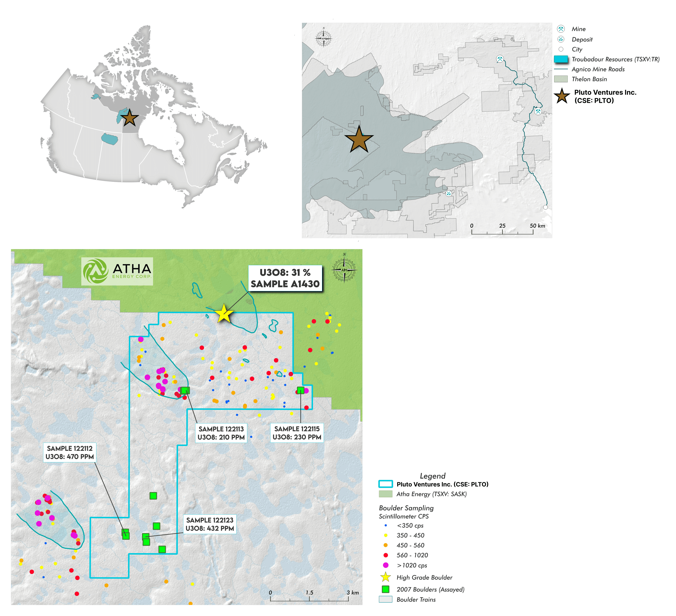Image resolution: width=676 pixels, height=616 pixels.
Task: Click the Thelon Basin legend swatch
Action: [x=561, y=79]
